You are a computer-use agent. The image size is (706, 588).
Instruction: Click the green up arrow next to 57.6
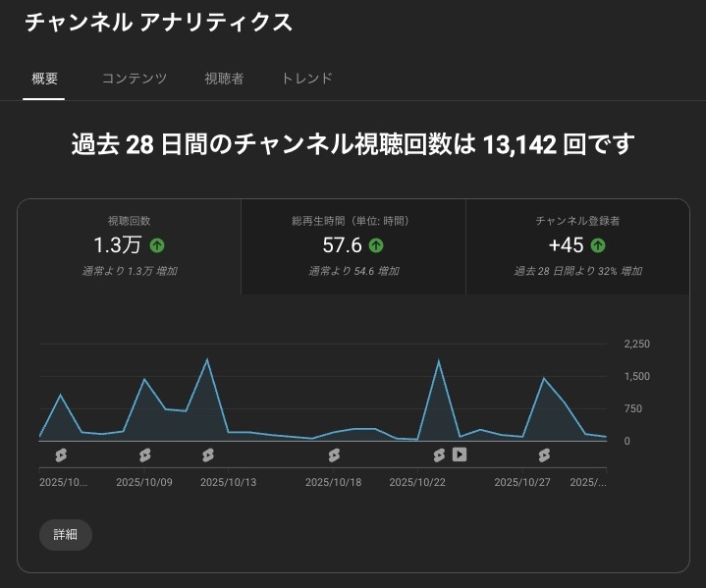(376, 245)
